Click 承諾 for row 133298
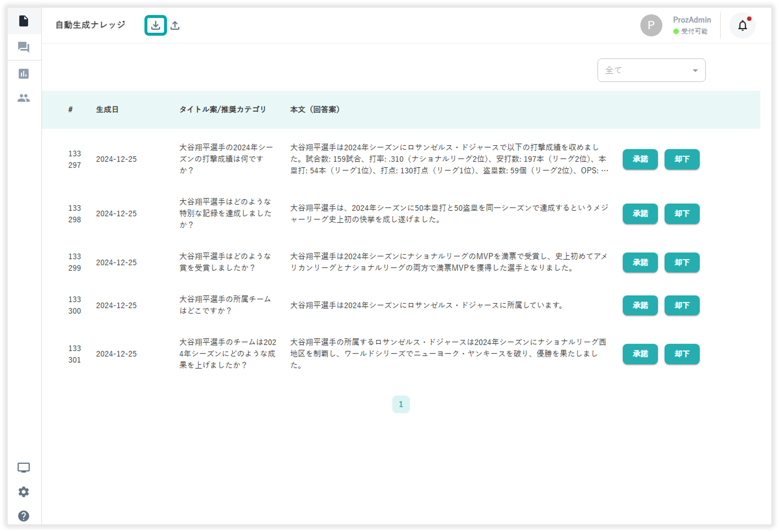Viewport: 779px width, 532px height. [640, 214]
